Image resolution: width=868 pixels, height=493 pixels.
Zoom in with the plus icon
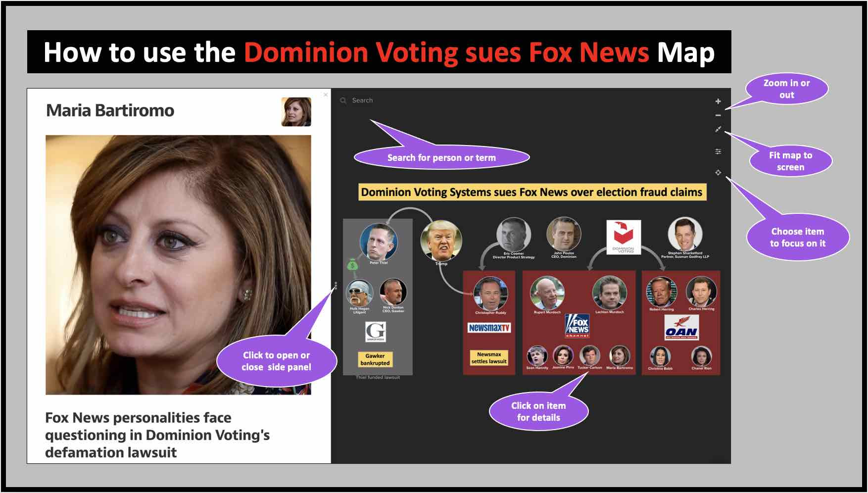pyautogui.click(x=718, y=101)
